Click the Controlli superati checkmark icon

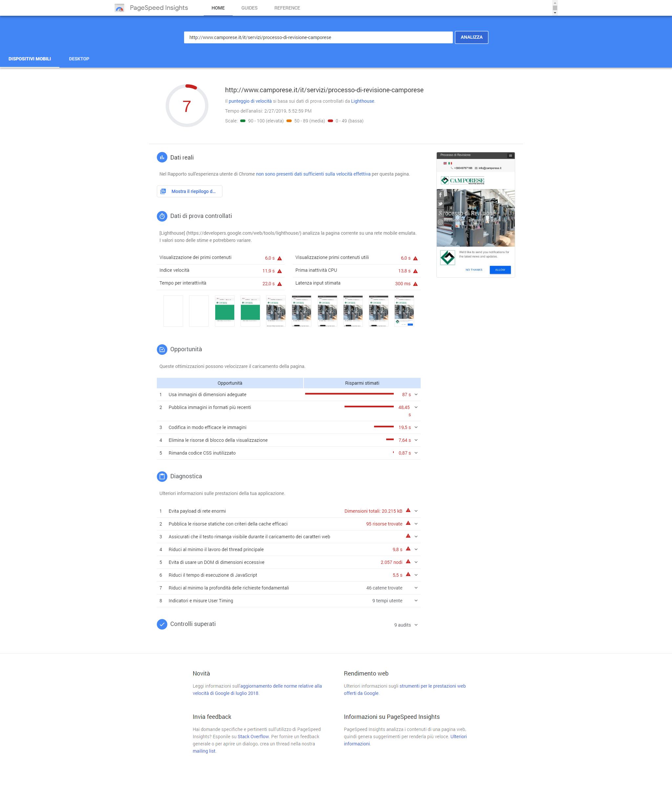(162, 624)
